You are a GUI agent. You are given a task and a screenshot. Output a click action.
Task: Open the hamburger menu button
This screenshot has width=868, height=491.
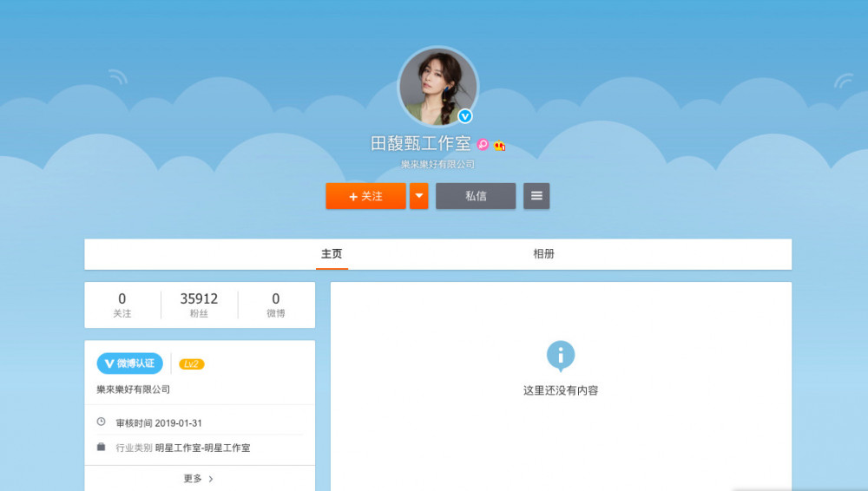tap(536, 196)
